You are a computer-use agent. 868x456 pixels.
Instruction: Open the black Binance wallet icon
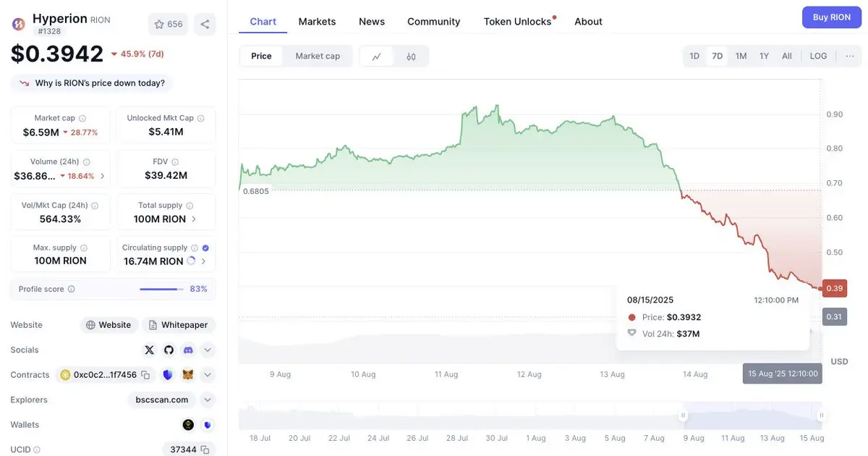tap(188, 425)
